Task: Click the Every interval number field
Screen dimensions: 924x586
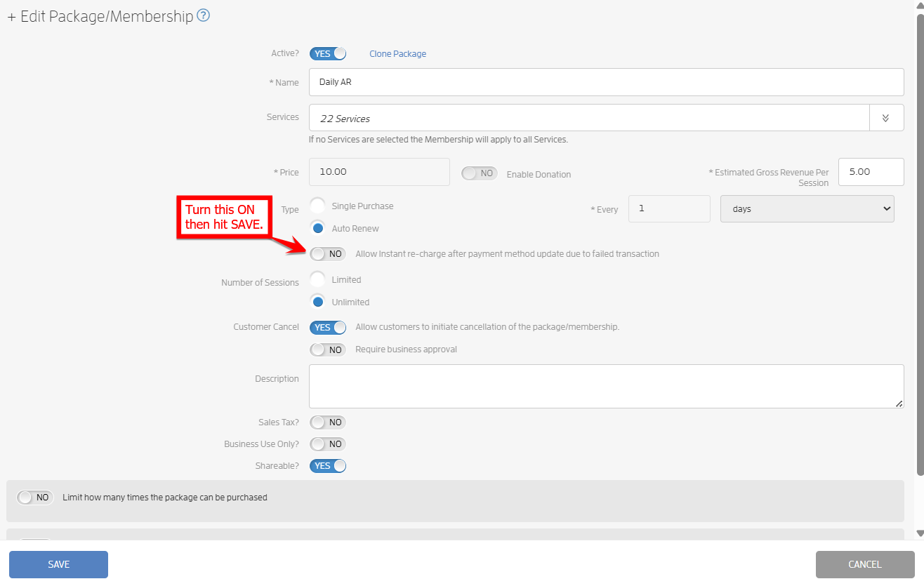Action: pyautogui.click(x=669, y=208)
